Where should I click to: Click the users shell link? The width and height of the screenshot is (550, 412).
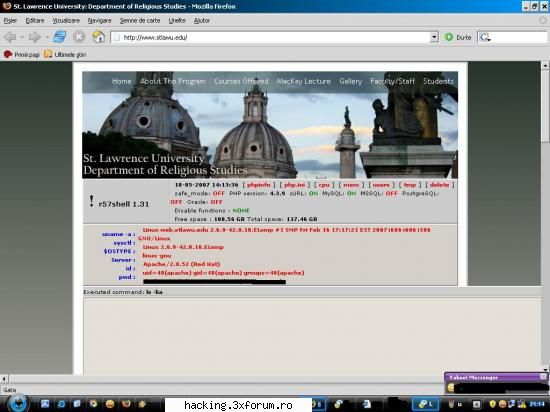click(x=381, y=185)
